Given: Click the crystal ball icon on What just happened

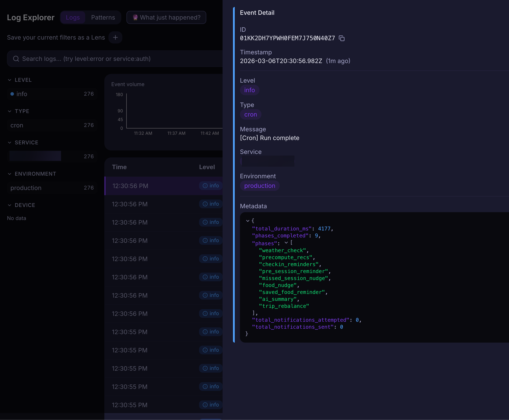Looking at the screenshot, I should coord(135,17).
